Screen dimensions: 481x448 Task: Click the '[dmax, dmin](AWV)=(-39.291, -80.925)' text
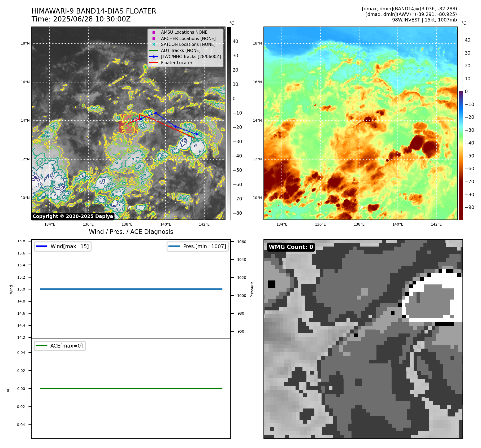point(411,14)
